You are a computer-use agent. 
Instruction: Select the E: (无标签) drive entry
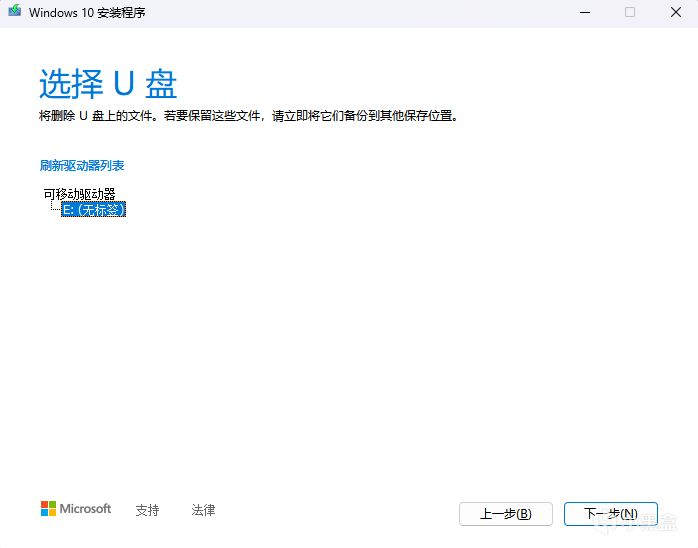coord(93,209)
